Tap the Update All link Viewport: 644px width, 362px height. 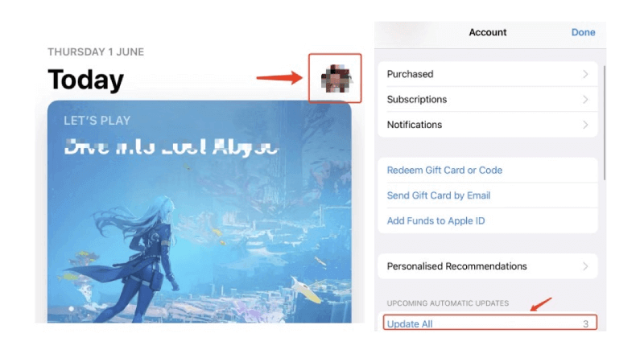[x=410, y=324]
